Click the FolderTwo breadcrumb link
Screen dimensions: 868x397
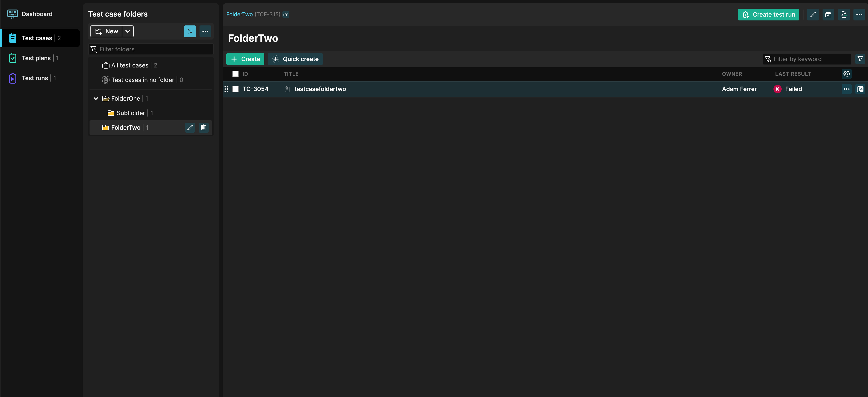[239, 14]
